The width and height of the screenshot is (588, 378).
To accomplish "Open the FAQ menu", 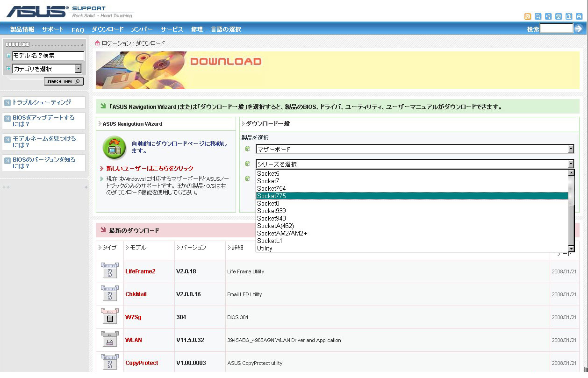I will pos(78,29).
